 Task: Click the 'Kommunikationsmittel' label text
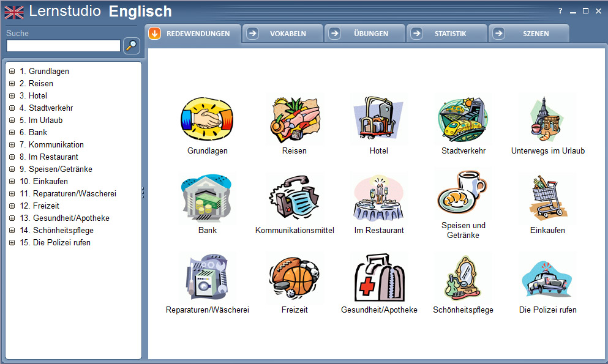(x=295, y=230)
